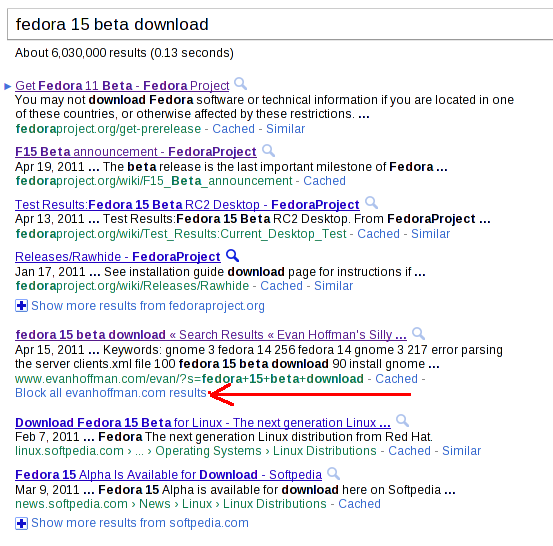Open Get Fedora 11 Beta - Fedora Project result
Screen dimensions: 553x546
click(122, 86)
